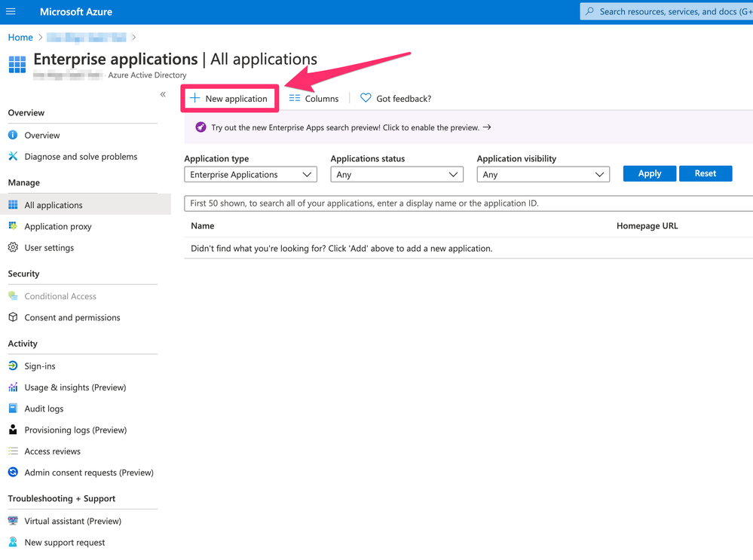The width and height of the screenshot is (753, 560).
Task: Sort by Homepage URL column header
Action: tap(647, 225)
